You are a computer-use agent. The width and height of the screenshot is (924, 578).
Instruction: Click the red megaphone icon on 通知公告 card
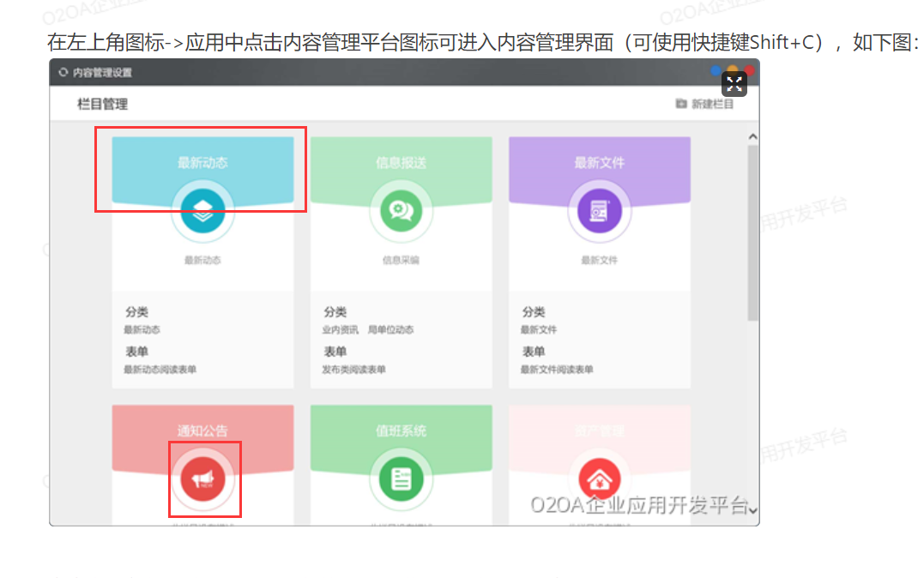pos(204,479)
